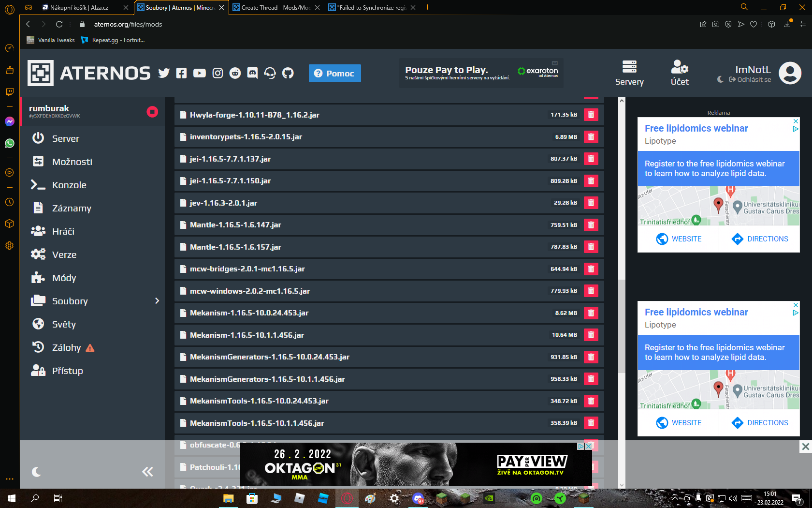Open Aternos GitHub page
This screenshot has height=508, width=812.
tap(288, 73)
